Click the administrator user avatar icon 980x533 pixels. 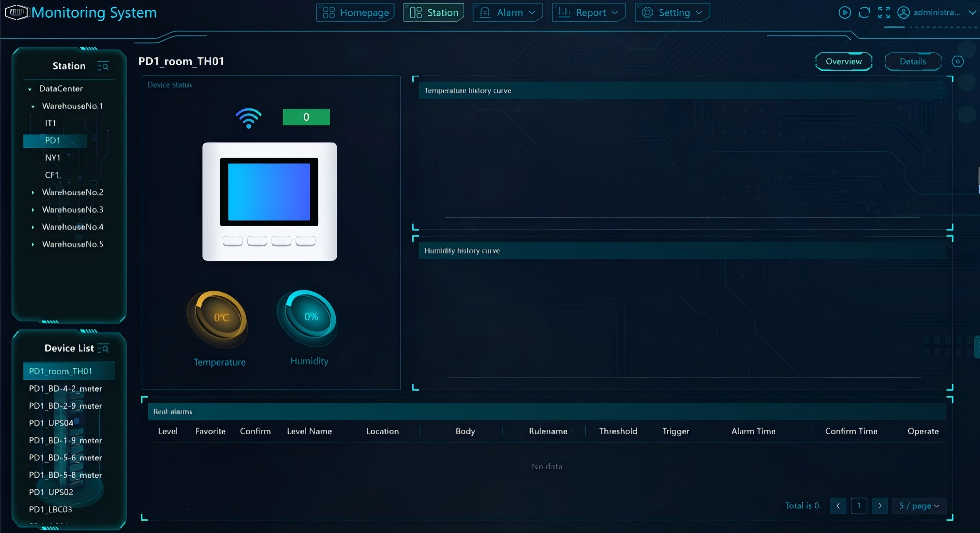coord(903,12)
